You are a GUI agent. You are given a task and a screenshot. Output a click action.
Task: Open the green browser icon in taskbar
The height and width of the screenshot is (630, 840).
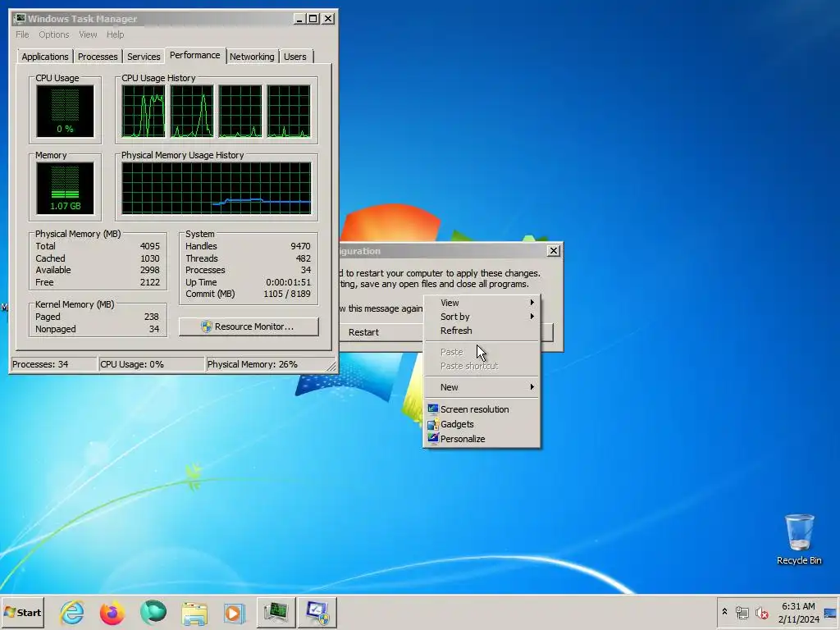(x=153, y=612)
